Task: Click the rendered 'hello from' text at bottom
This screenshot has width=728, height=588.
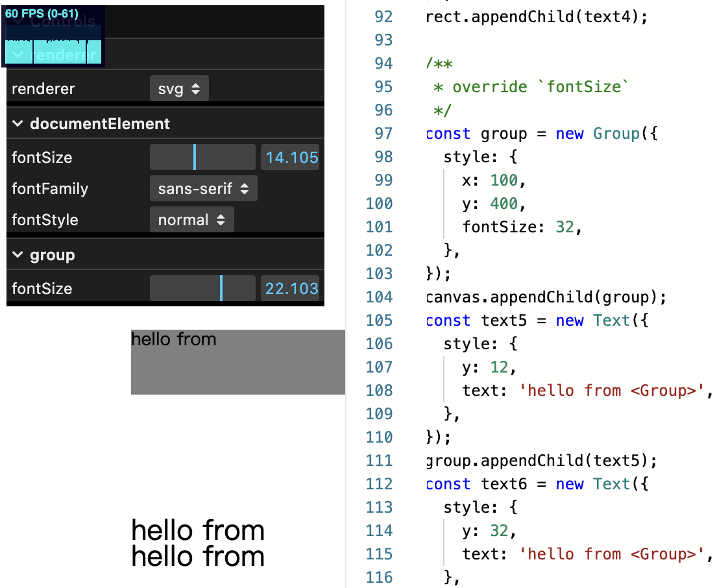Action: tap(197, 531)
